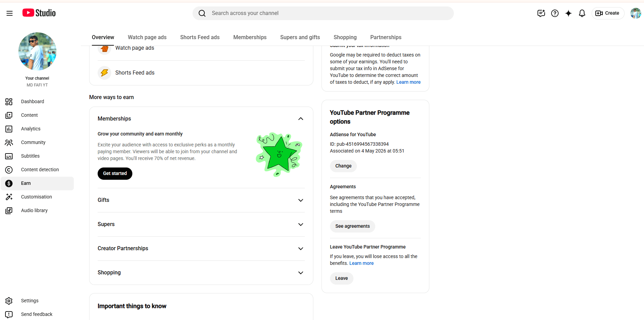This screenshot has width=644, height=320.
Task: Click the Dashboard sidebar icon
Action: pyautogui.click(x=9, y=102)
